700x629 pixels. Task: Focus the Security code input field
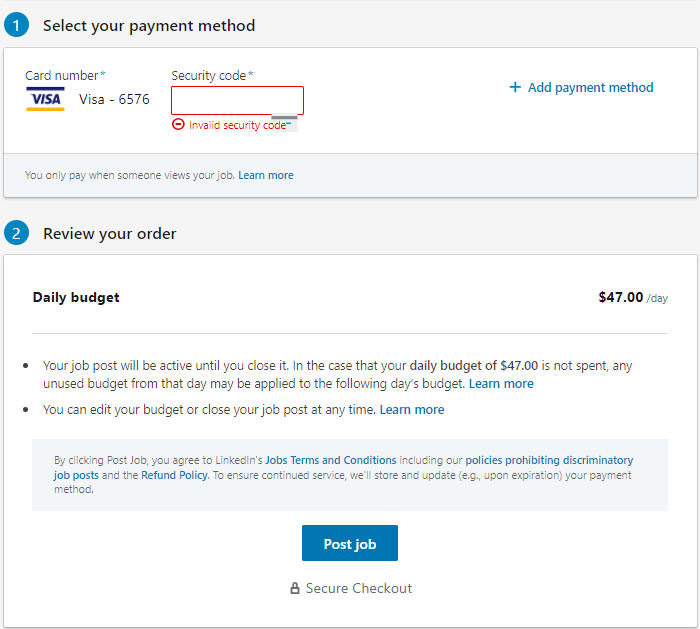pyautogui.click(x=238, y=100)
